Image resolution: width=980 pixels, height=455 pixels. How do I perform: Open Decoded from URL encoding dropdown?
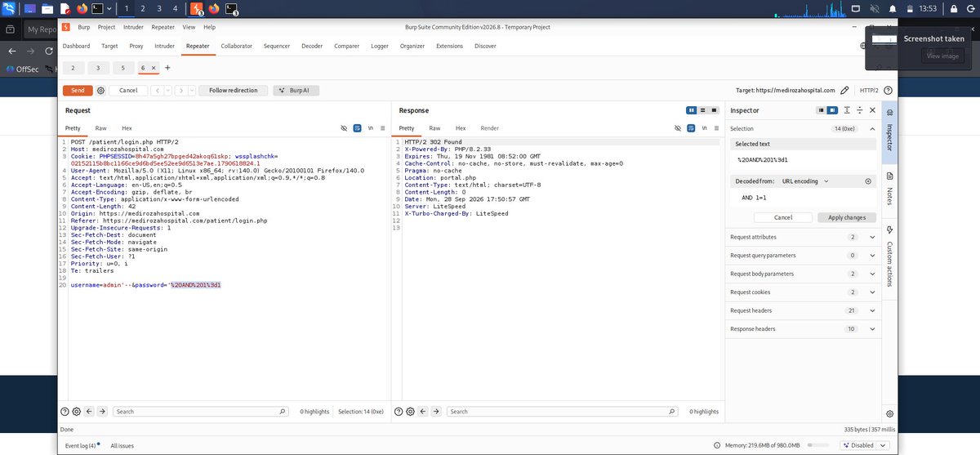pyautogui.click(x=805, y=181)
